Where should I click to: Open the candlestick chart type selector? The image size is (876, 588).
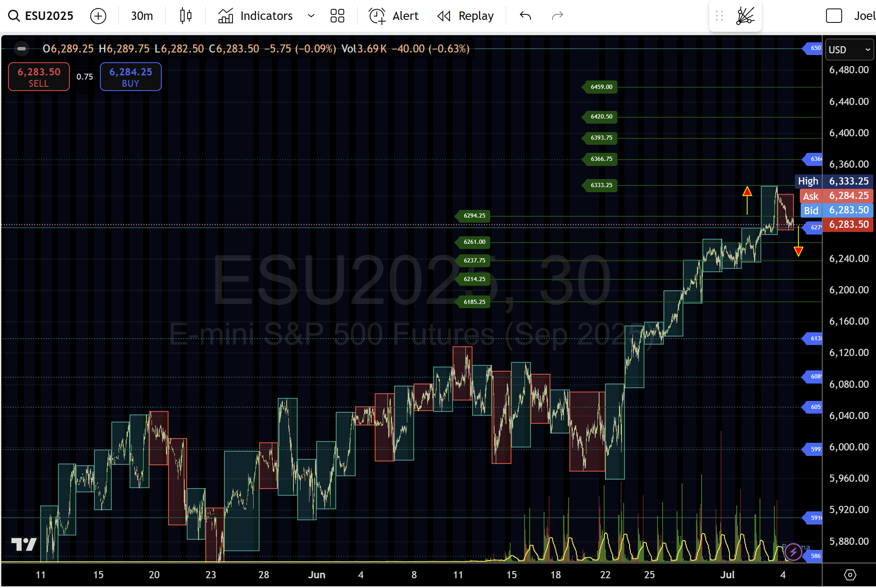pyautogui.click(x=185, y=16)
